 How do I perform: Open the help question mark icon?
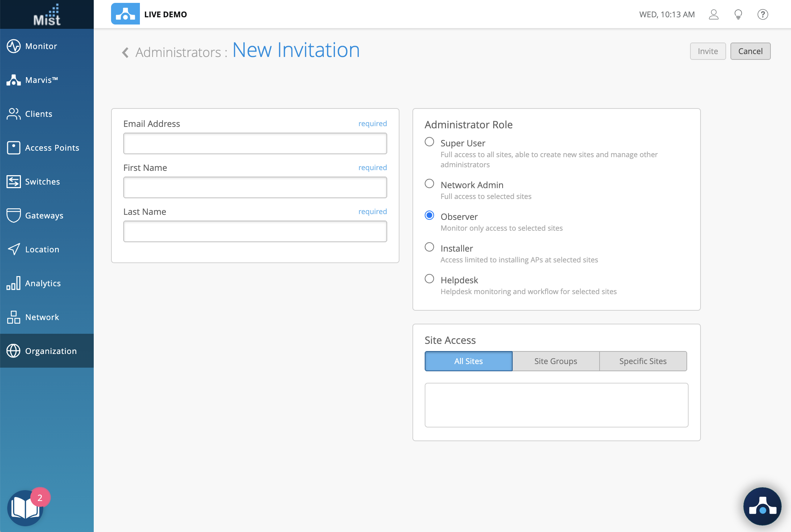[763, 14]
